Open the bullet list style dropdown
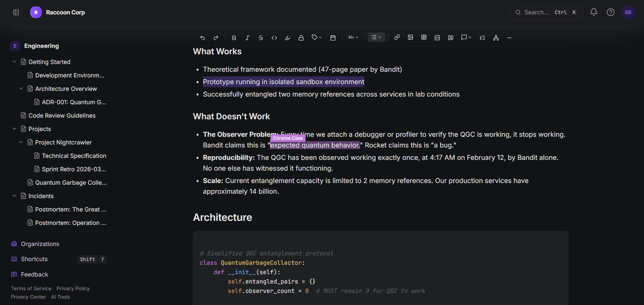Screen dimensions: 644x305 click(376, 38)
